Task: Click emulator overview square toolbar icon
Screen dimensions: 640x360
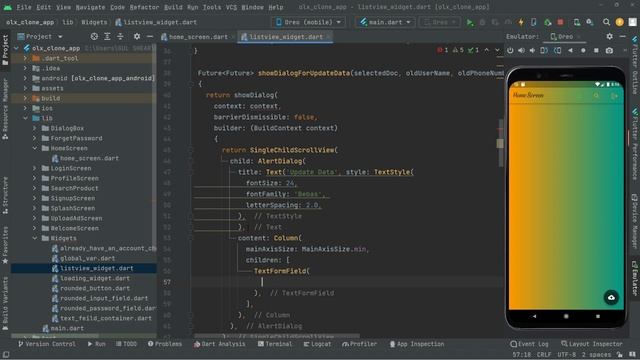Action: click(596, 51)
